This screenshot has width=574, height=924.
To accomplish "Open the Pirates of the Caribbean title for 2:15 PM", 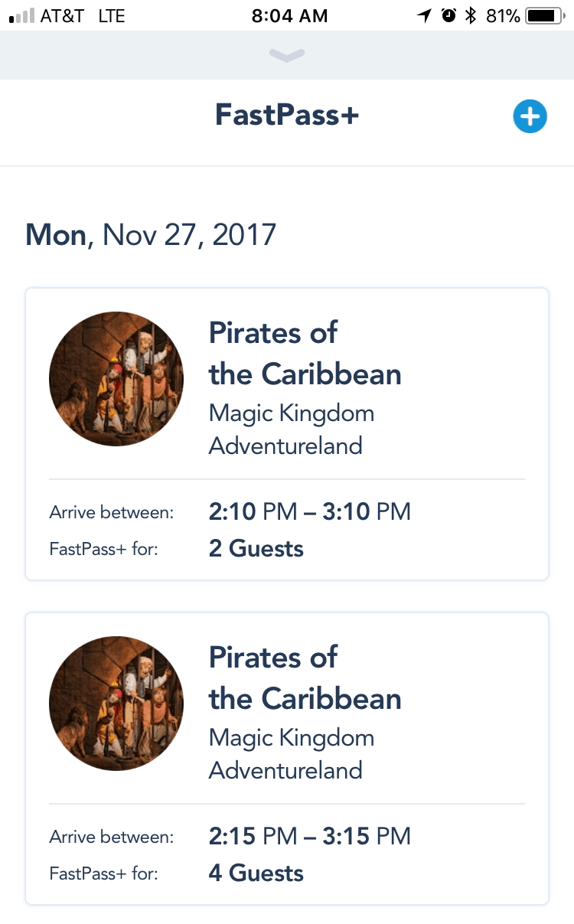I will coord(305,677).
